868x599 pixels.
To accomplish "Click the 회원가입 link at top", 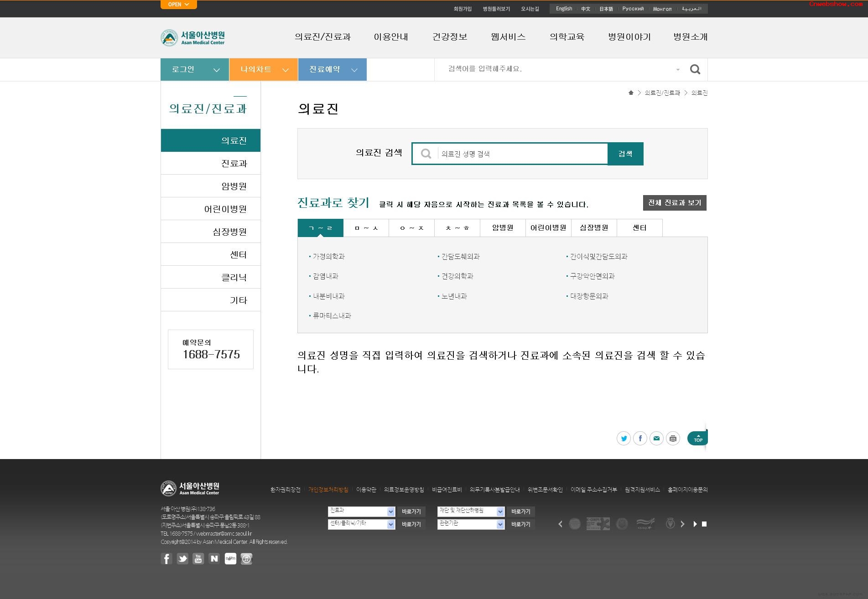I will coord(463,9).
